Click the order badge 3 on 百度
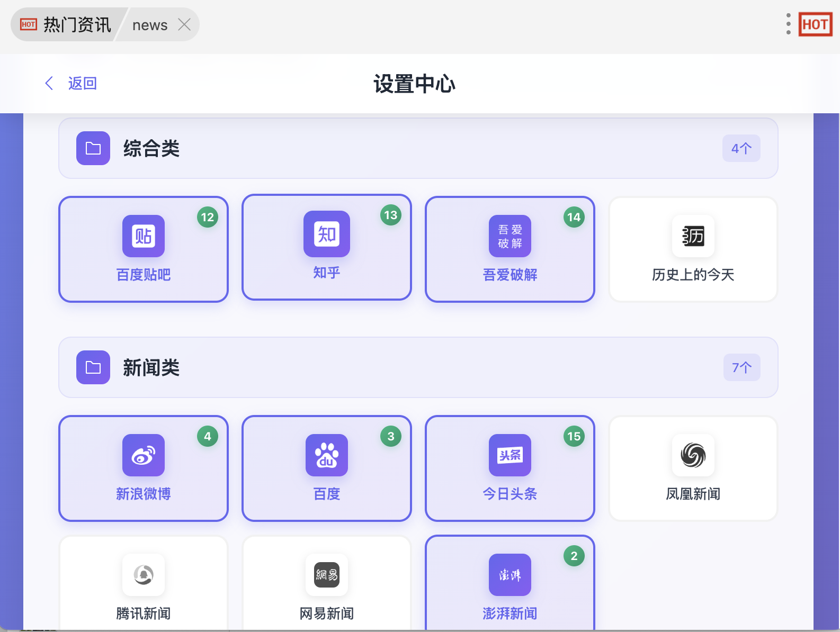Screen dimensions: 840x632 (x=391, y=436)
